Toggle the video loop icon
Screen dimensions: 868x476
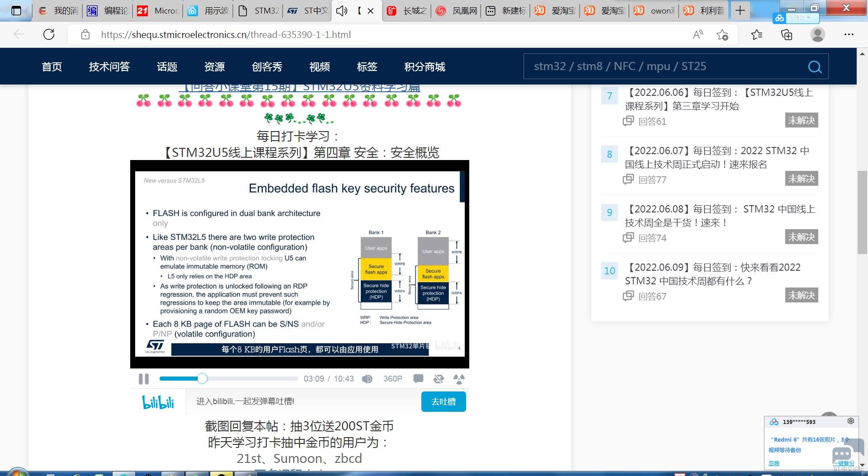coord(439,379)
